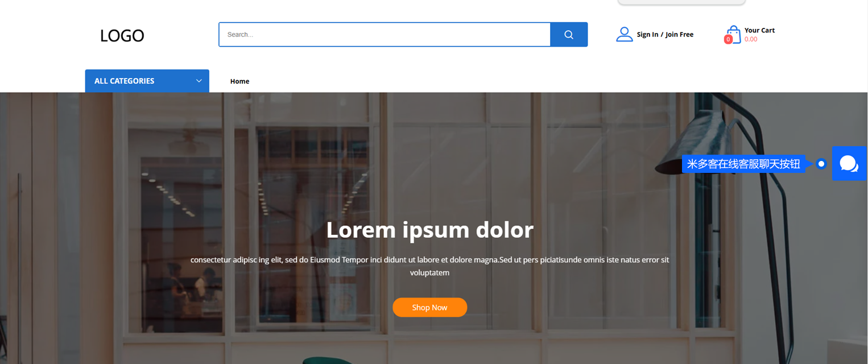
Task: Expand the ALL CATEGORIES chevron arrow
Action: pos(199,81)
